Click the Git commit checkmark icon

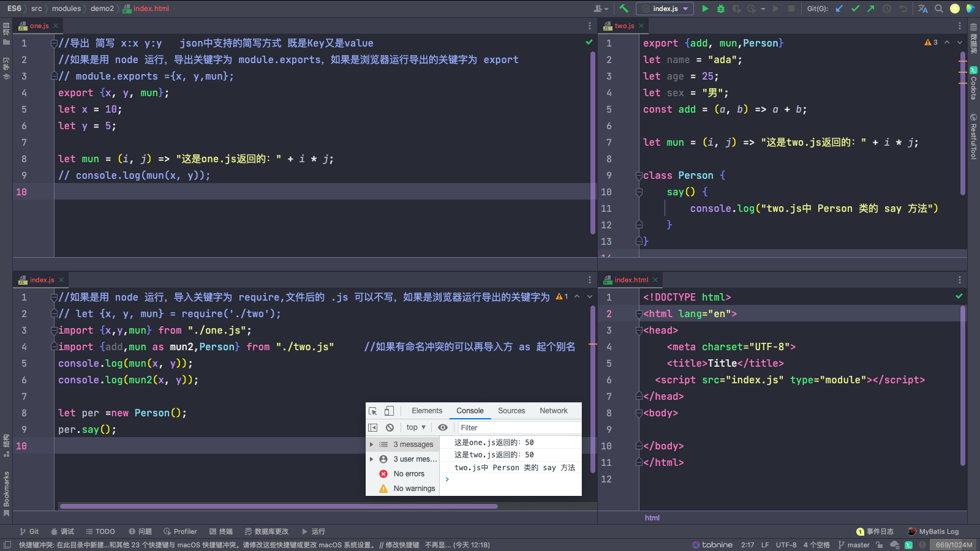(855, 9)
